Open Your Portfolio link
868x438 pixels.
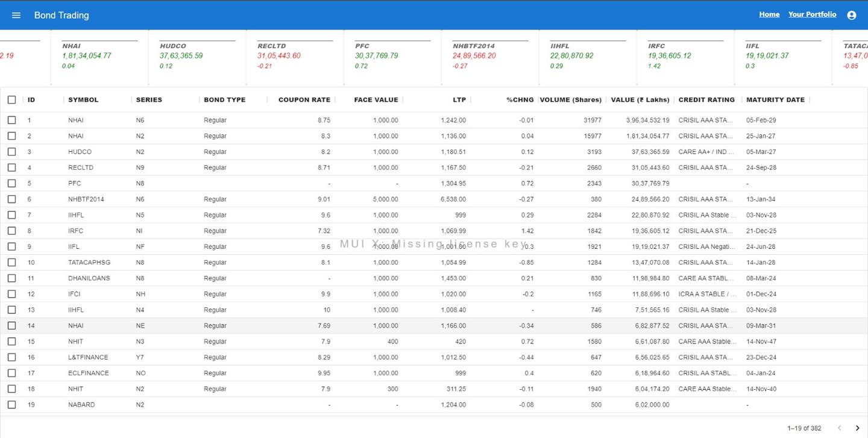812,14
